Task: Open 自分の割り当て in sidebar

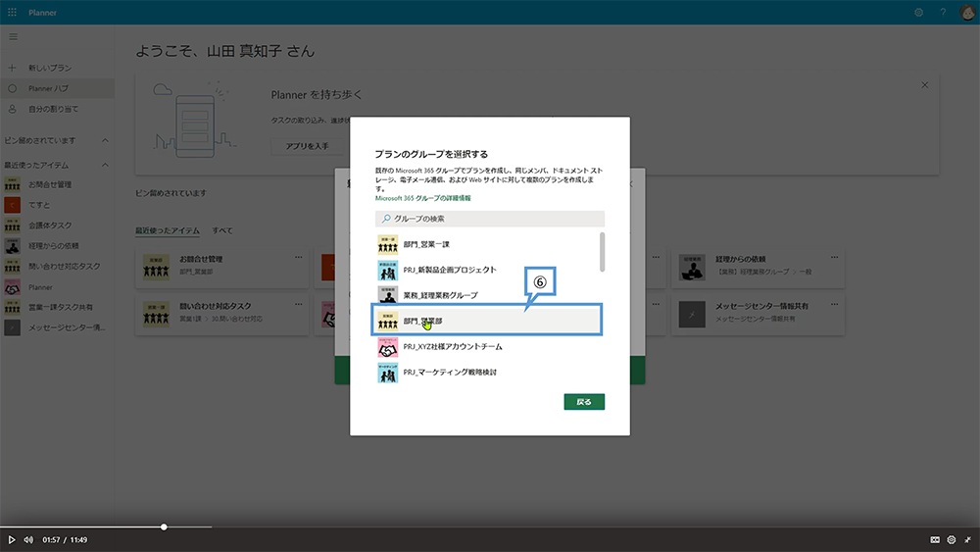Action: 57,109
